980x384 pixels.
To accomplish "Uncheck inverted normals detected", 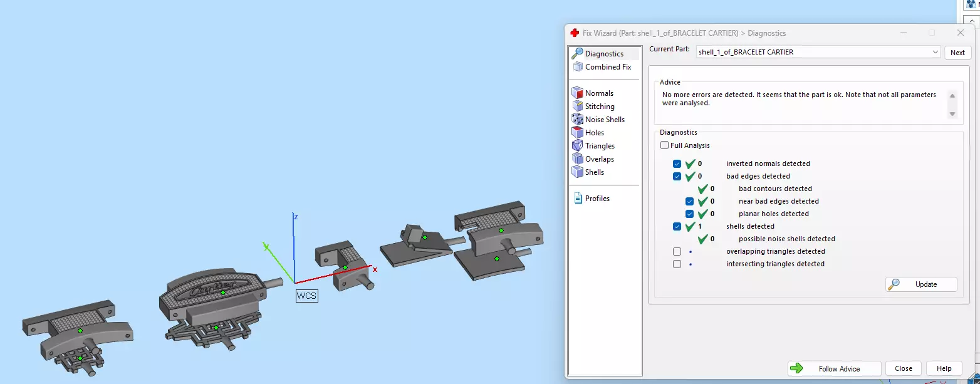I will coord(677,163).
